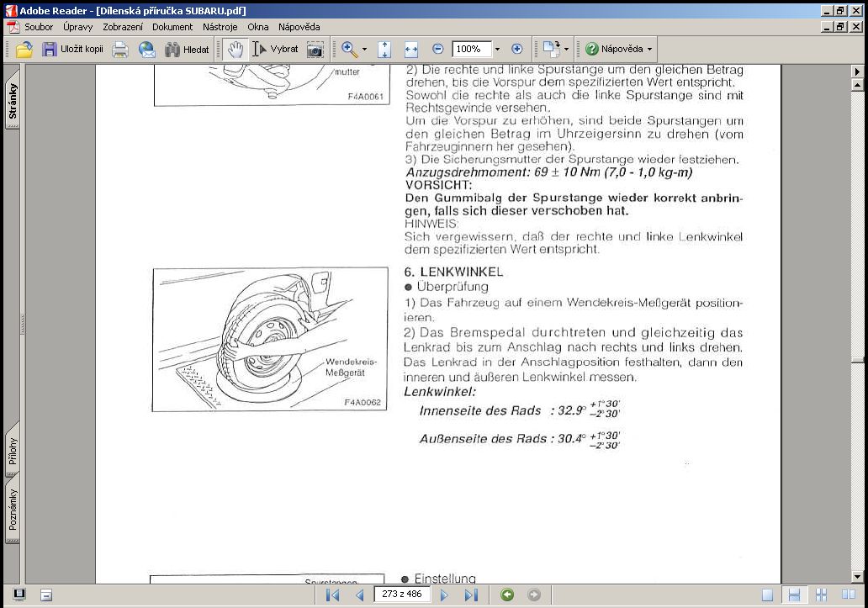868x608 pixels.
Task: Select Single Page layout
Action: coord(767,595)
